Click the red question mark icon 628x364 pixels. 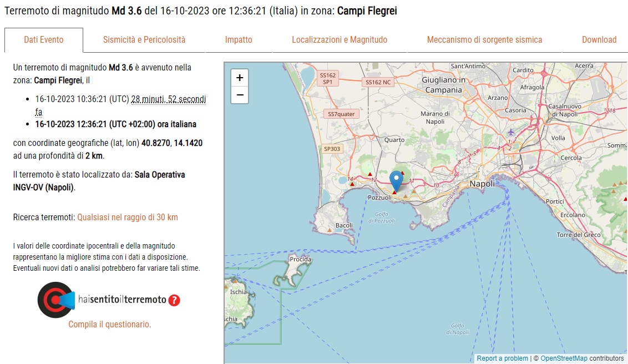pos(174,300)
